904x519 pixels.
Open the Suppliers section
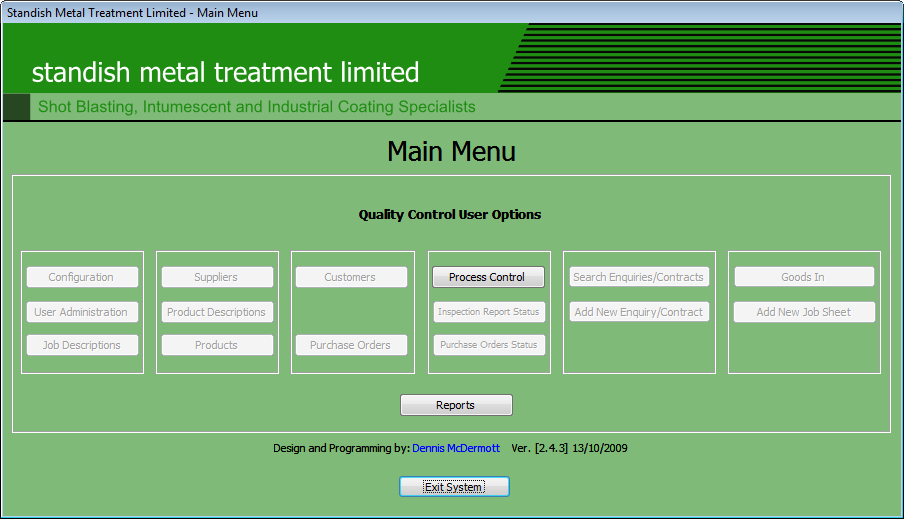(x=217, y=277)
